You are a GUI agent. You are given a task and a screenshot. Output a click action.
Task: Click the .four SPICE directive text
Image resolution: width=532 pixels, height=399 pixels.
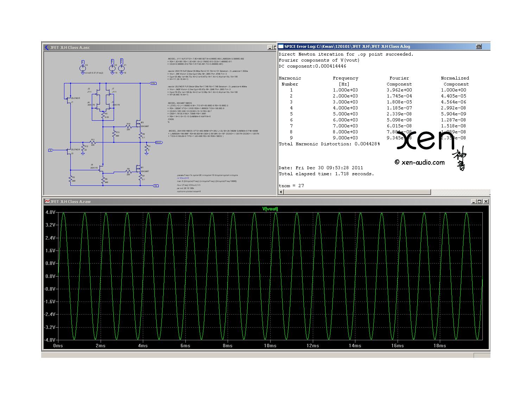(x=189, y=185)
